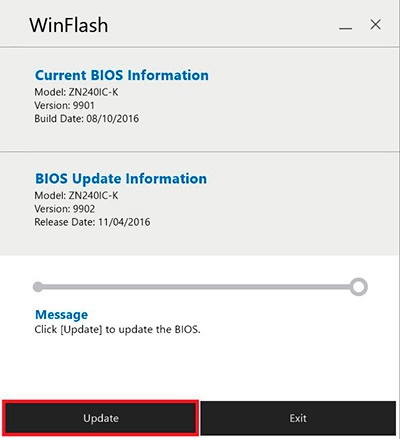Click the BIOS Update Information heading
Image resolution: width=400 pixels, height=439 pixels.
[x=121, y=179]
